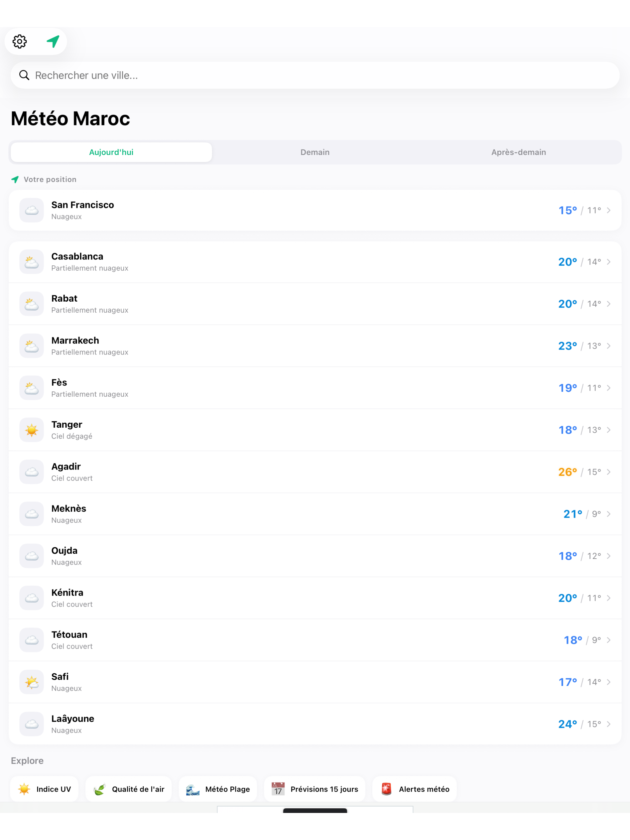Select the Safi city name
The image size is (630, 840).
click(x=60, y=677)
